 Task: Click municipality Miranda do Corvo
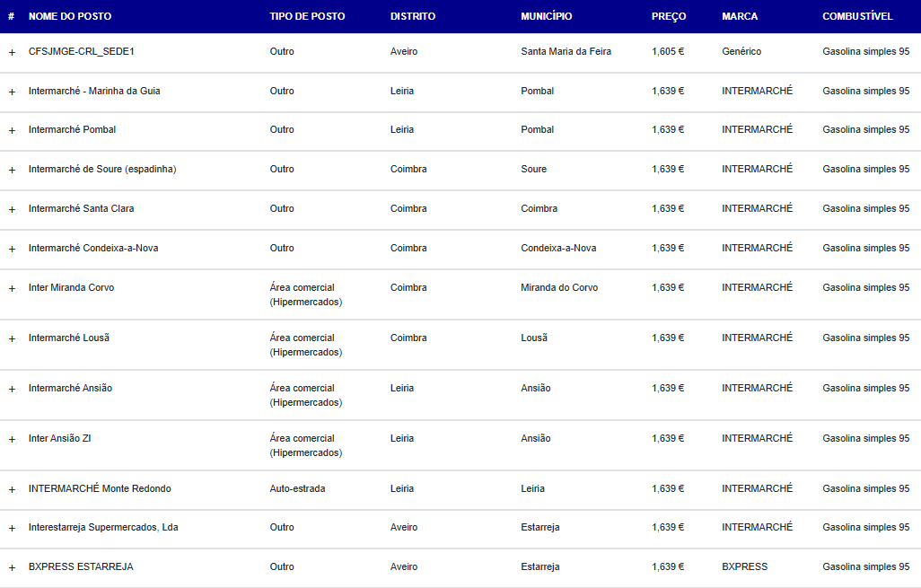(x=559, y=288)
